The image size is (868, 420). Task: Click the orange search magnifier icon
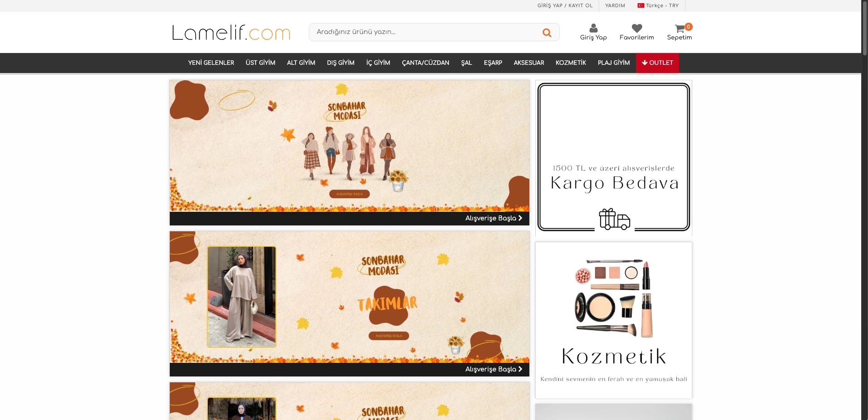tap(547, 32)
